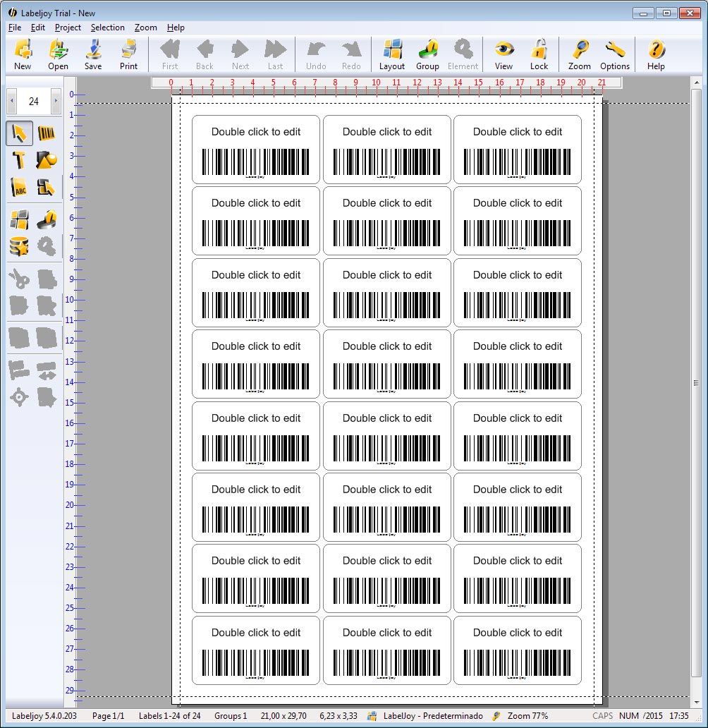Decrease label number with left arrow

(x=11, y=101)
